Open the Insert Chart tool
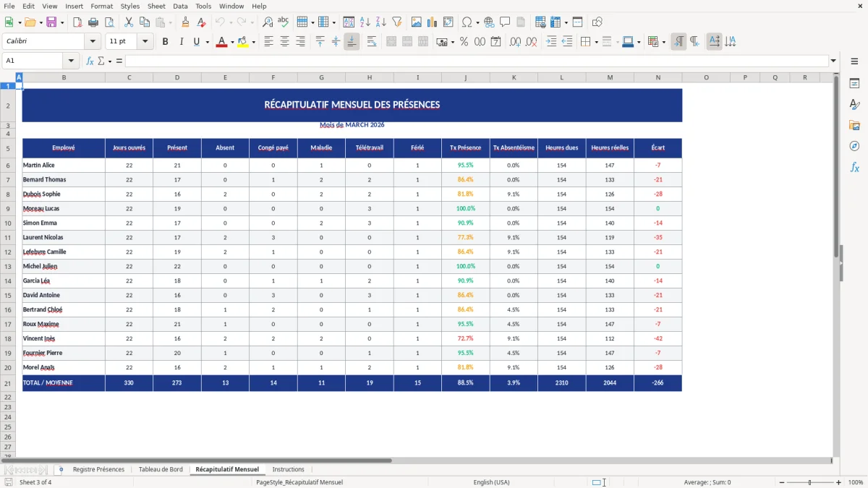Screen dimensions: 868x488 432,22
